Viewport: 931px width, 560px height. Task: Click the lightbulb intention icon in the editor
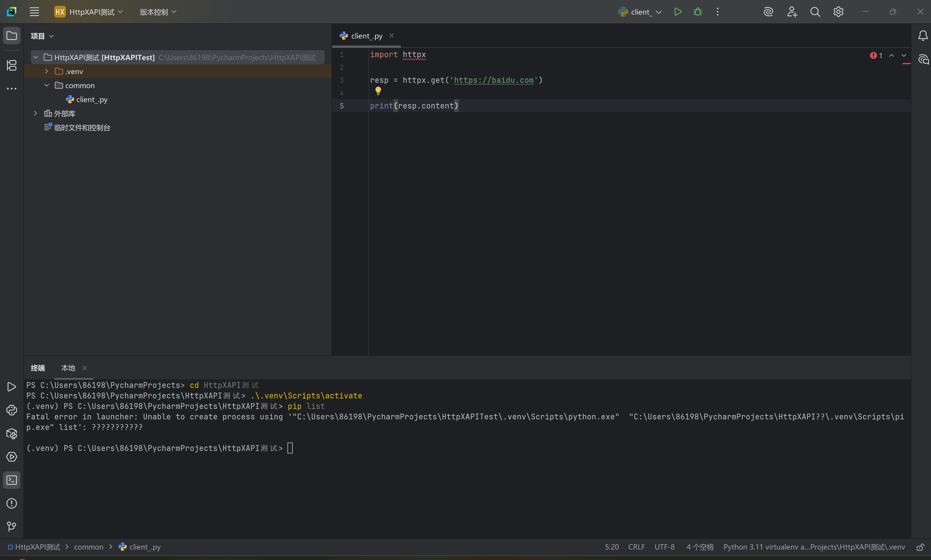click(x=378, y=91)
